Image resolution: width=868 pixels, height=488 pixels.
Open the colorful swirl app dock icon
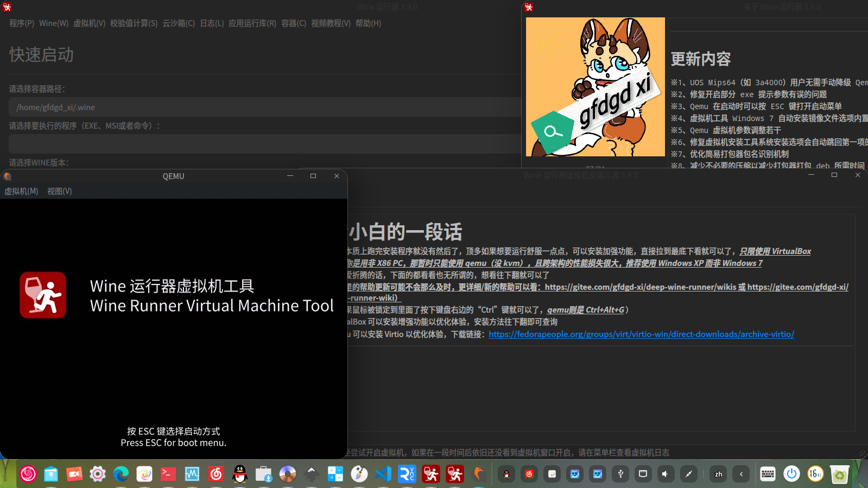pyautogui.click(x=144, y=474)
